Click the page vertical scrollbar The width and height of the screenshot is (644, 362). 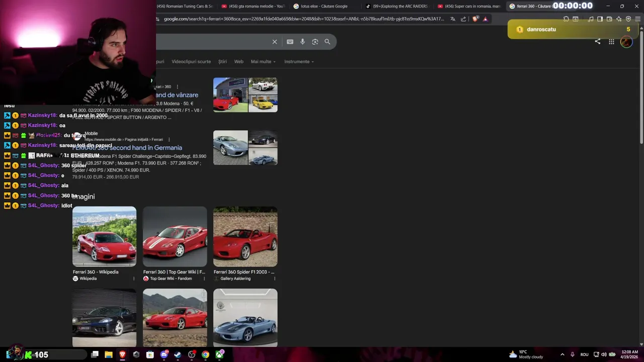point(640,85)
